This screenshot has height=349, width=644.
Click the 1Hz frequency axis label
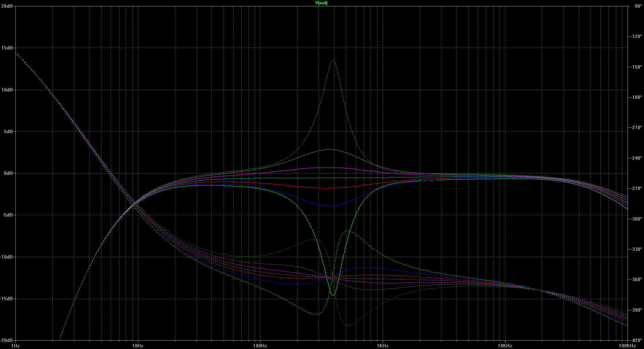(15, 346)
